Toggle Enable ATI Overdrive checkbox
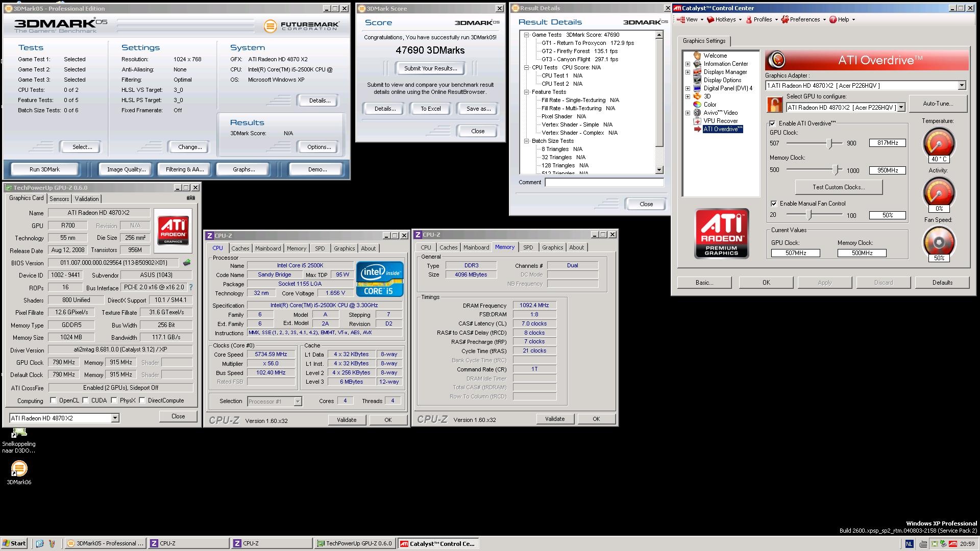The width and height of the screenshot is (980, 551). point(773,123)
